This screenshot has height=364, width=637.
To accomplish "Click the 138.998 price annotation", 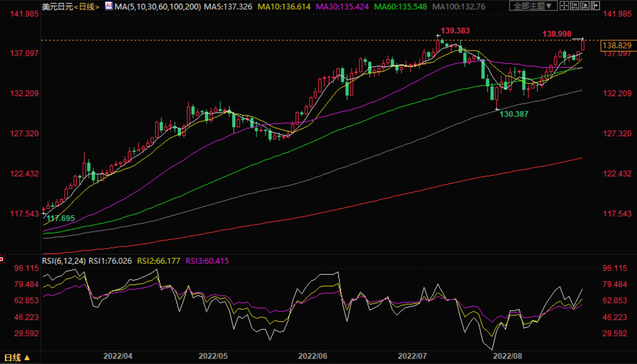I will [x=557, y=34].
